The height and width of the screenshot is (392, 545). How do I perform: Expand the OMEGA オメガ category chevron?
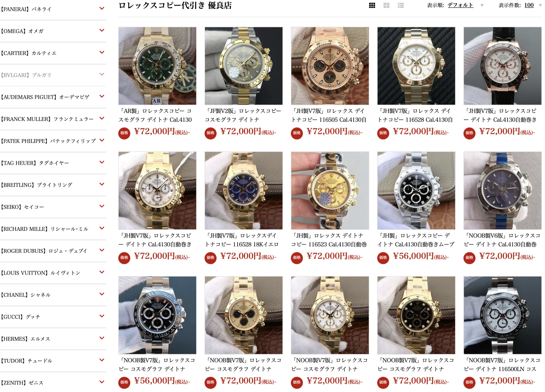tap(102, 30)
